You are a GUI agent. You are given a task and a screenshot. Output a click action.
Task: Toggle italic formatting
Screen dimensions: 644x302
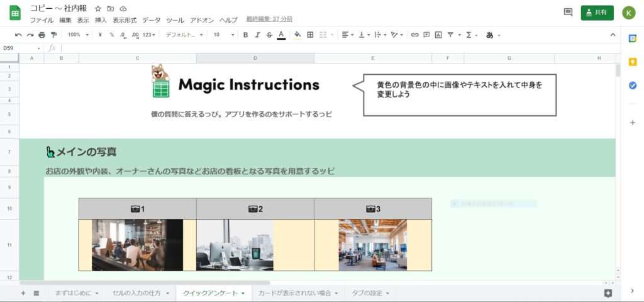coord(257,35)
